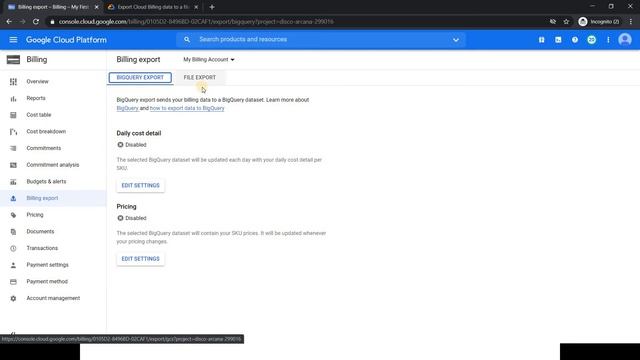
Task: Reload the page with browser refresh
Action: point(36,22)
